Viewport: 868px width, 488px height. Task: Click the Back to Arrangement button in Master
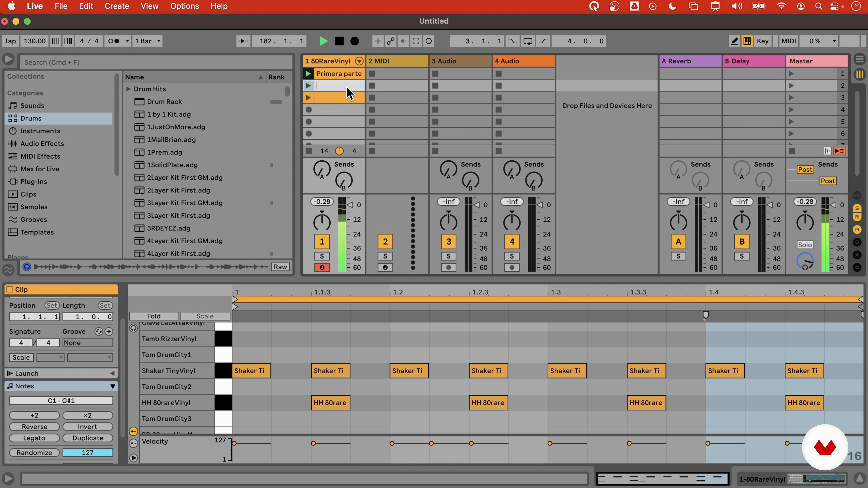[839, 151]
